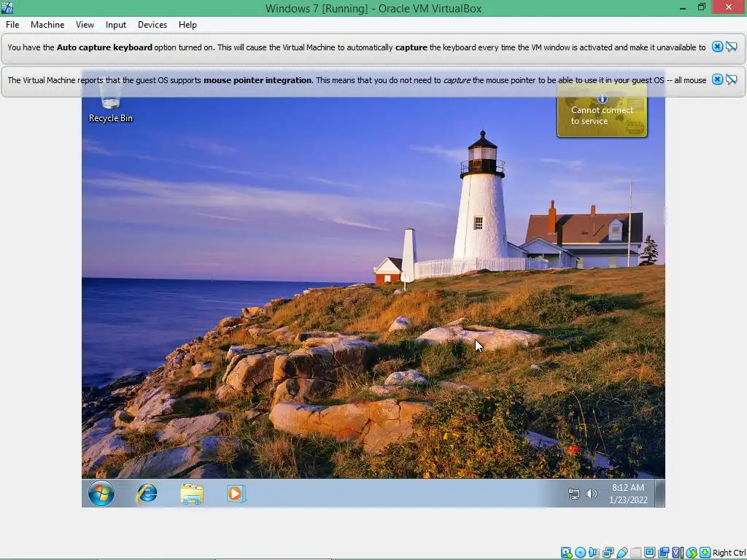This screenshot has height=560, width=747.
Task: Click the Right Ctrl host key label
Action: (729, 553)
